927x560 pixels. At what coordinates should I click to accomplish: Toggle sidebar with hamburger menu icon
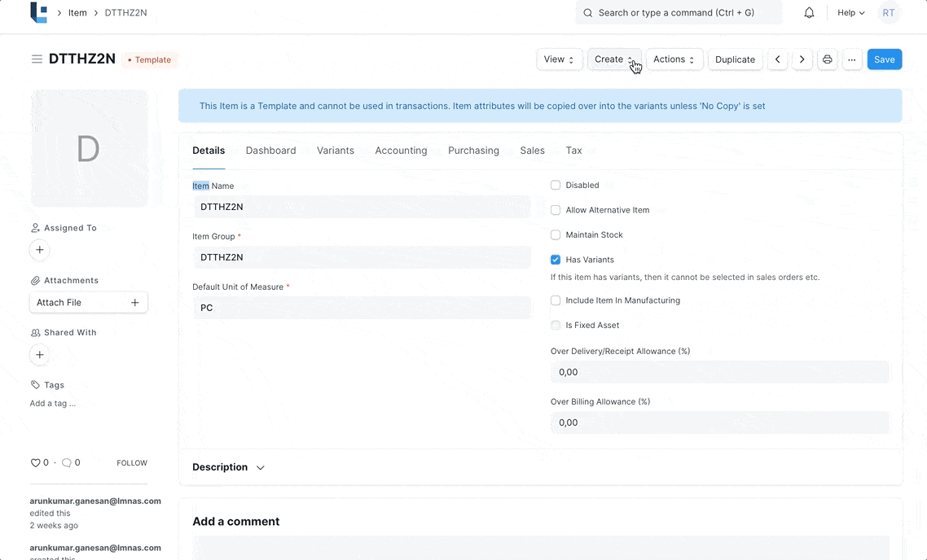[x=37, y=59]
